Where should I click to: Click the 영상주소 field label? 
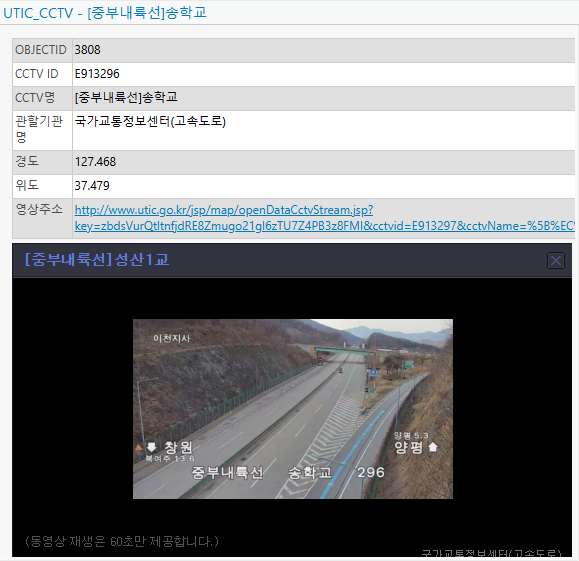click(x=39, y=209)
